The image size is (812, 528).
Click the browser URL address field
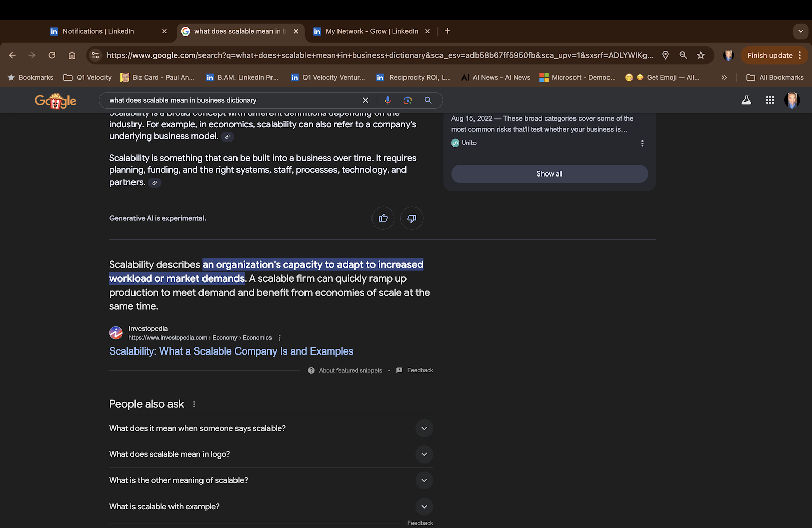(380, 55)
